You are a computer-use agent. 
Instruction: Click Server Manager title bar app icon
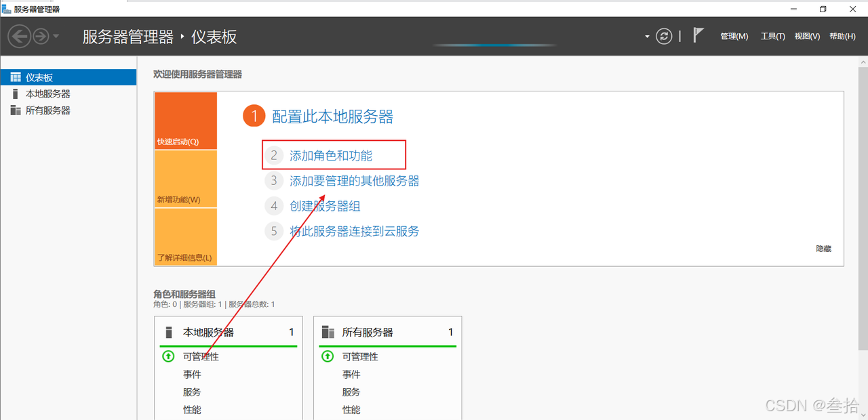click(6, 9)
